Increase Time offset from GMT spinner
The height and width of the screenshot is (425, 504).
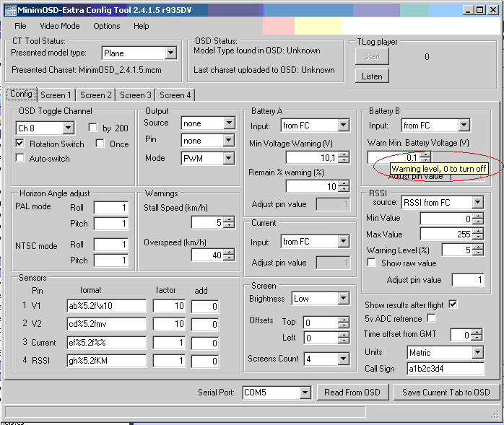[x=476, y=332]
